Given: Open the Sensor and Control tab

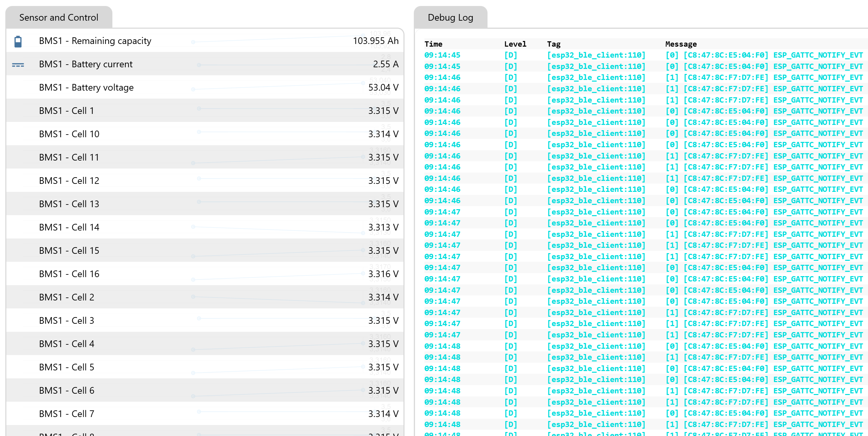Looking at the screenshot, I should click(59, 18).
